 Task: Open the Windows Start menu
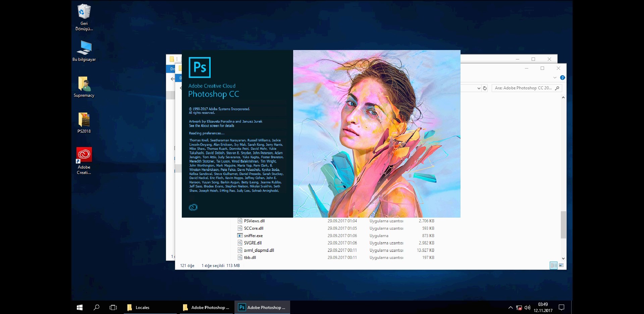79,307
